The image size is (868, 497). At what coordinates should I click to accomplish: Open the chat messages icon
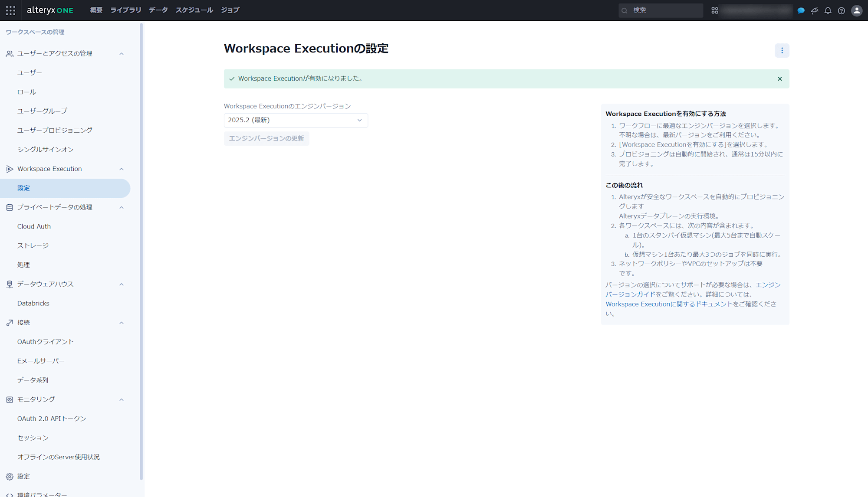[x=801, y=10]
